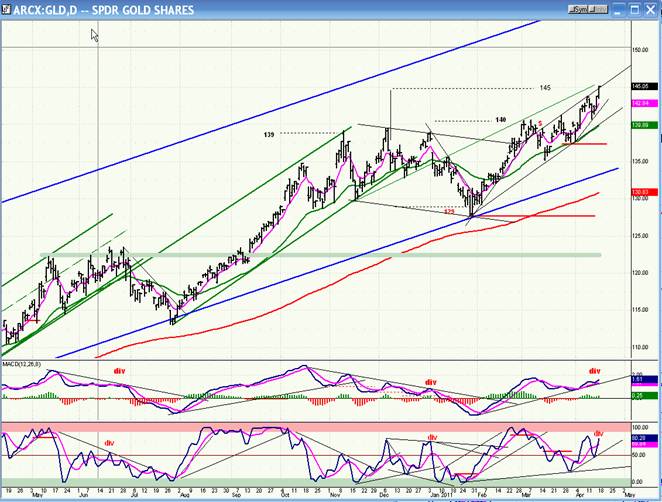The image size is (662, 502).
Task: Close the SPDR Gold Shares chart window
Action: click(x=651, y=10)
